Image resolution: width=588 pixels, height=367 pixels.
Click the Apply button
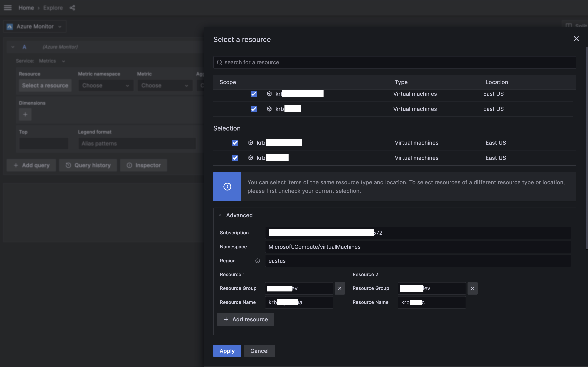227,351
